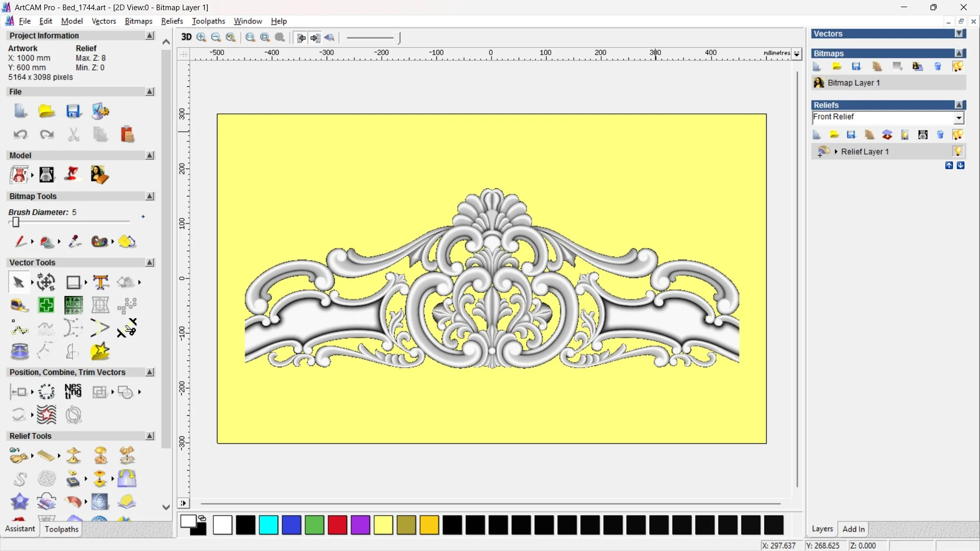Viewport: 980px width, 551px height.
Task: Toggle Relief Layer 1 visibility bulb
Action: click(958, 152)
